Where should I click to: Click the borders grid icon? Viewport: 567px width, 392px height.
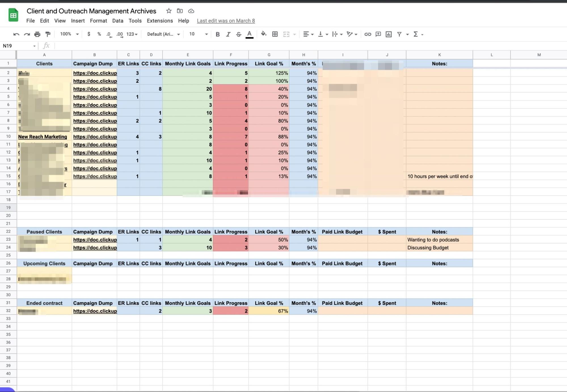click(x=275, y=34)
